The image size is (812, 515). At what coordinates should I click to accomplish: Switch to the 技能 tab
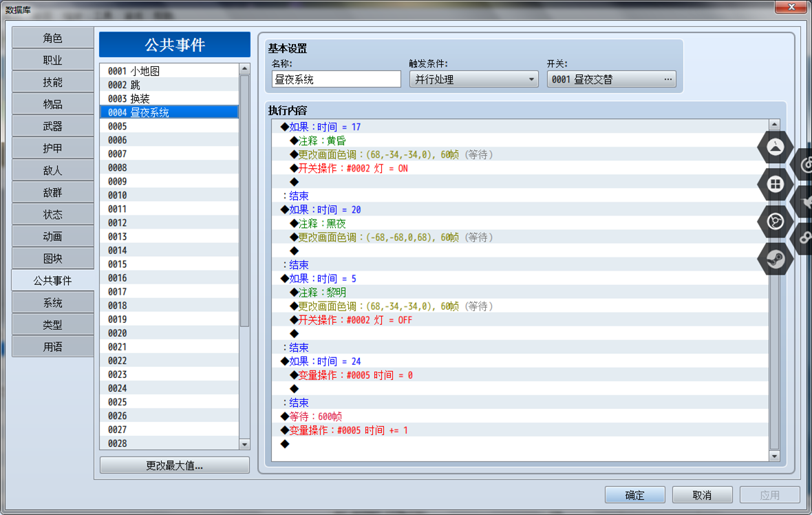coord(52,82)
